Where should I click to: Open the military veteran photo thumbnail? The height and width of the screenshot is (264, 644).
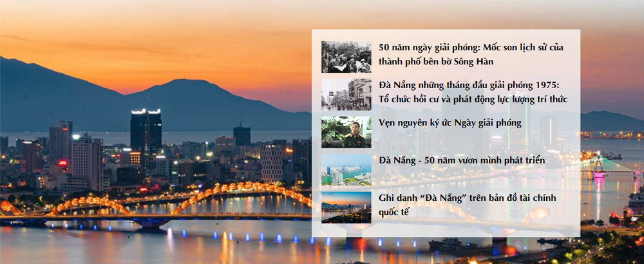coord(346,132)
